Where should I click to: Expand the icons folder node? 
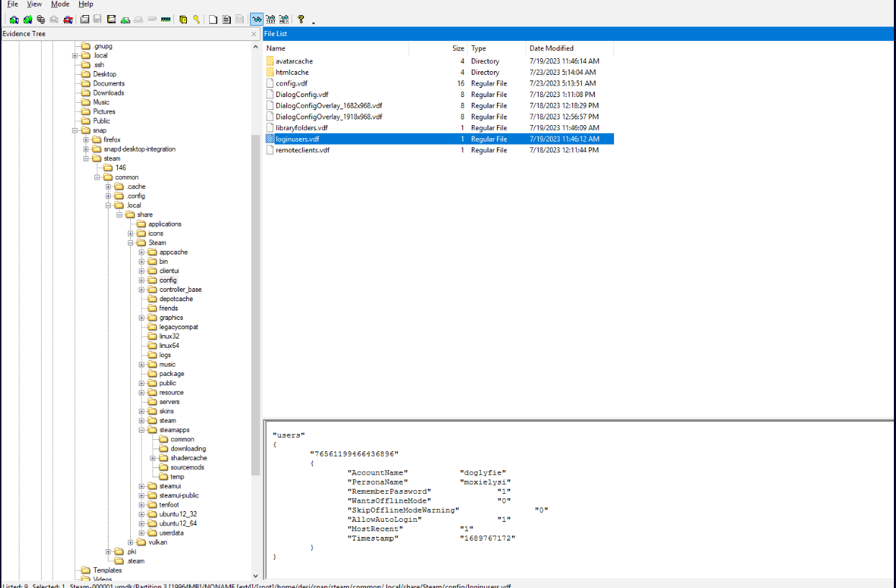coord(131,233)
